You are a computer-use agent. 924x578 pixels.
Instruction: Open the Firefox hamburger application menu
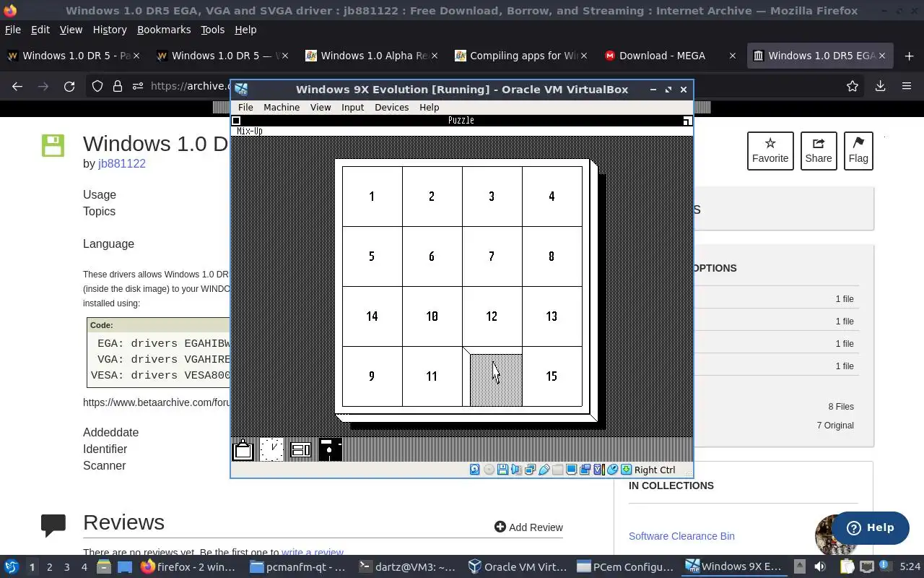click(907, 86)
